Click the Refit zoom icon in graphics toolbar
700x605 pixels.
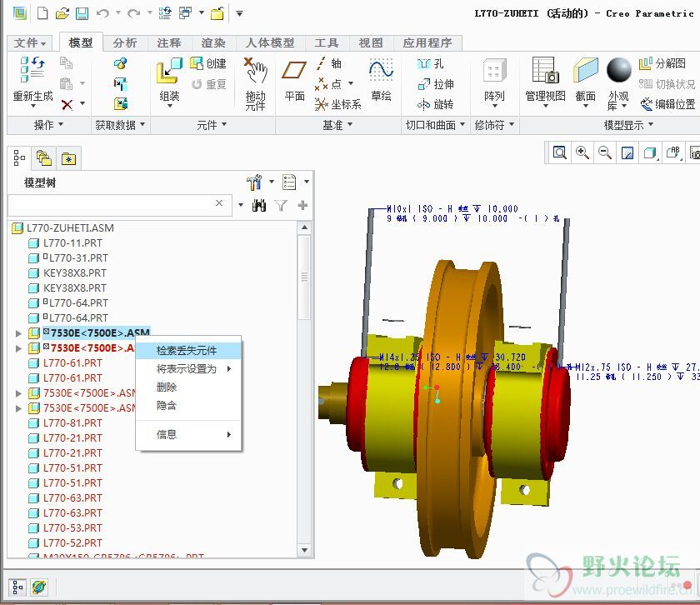tap(559, 152)
